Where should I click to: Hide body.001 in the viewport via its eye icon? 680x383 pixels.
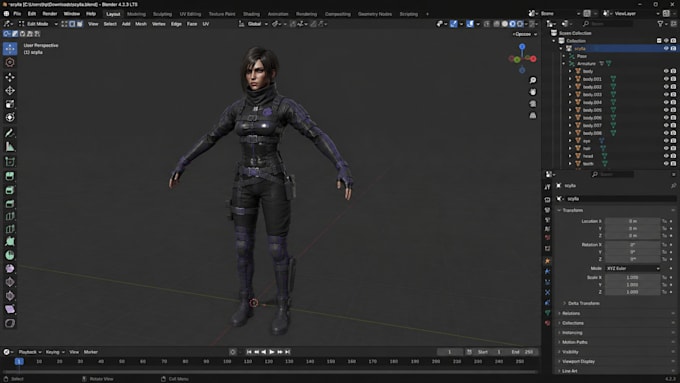[666, 79]
